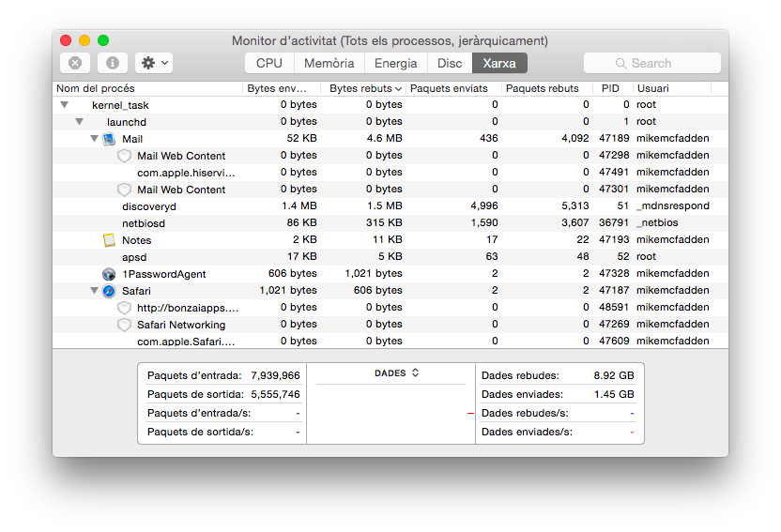Open the Energia tab
781x532 pixels.
point(395,63)
